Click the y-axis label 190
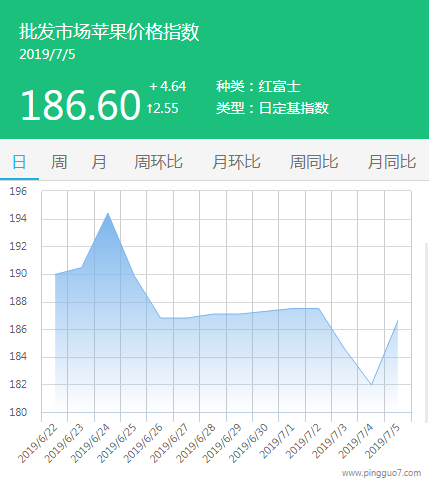 point(18,274)
